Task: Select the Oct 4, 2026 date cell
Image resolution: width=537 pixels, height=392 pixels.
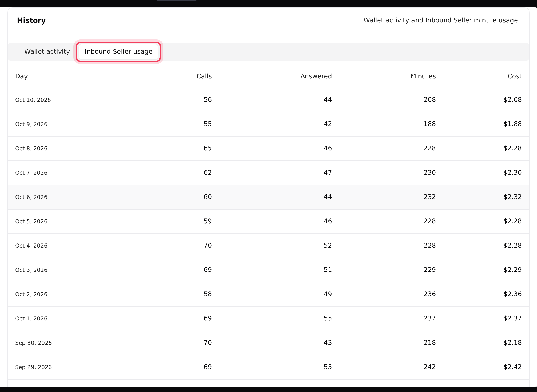Action: tap(31, 246)
